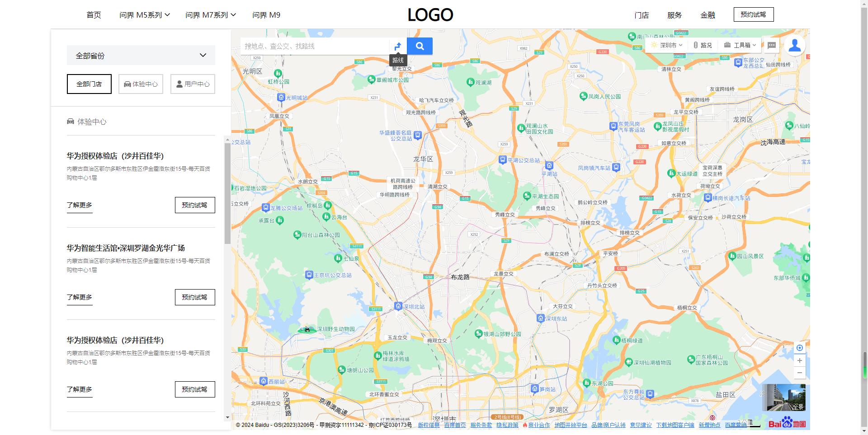The width and height of the screenshot is (868, 435).
Task: Toggle the 路况 traffic layer
Action: [703, 45]
